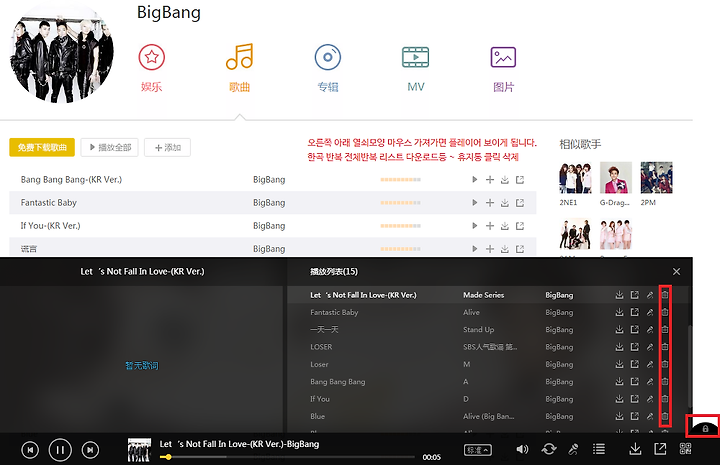
Task: Click the 播放全部 play all button
Action: (x=109, y=147)
